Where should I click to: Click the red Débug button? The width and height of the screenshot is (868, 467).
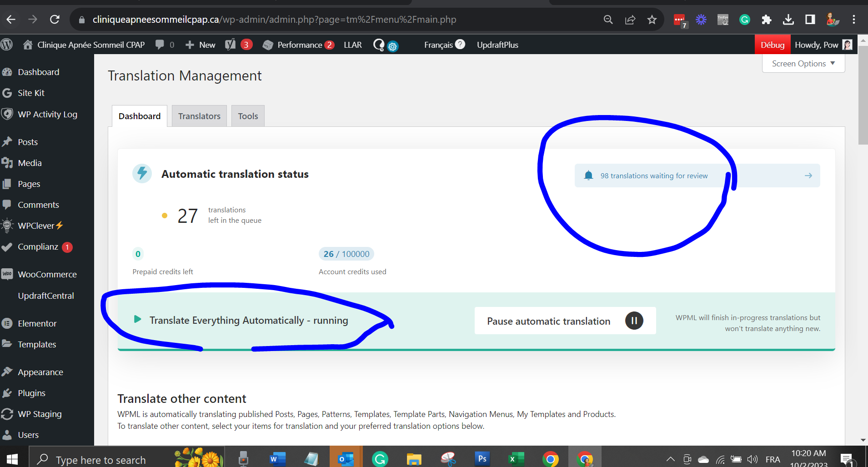tap(773, 45)
